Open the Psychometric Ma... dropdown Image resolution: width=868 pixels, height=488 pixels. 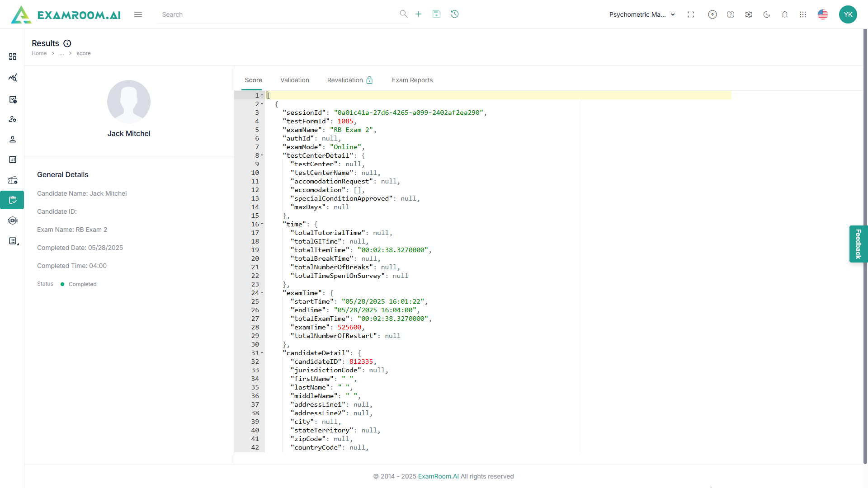642,14
